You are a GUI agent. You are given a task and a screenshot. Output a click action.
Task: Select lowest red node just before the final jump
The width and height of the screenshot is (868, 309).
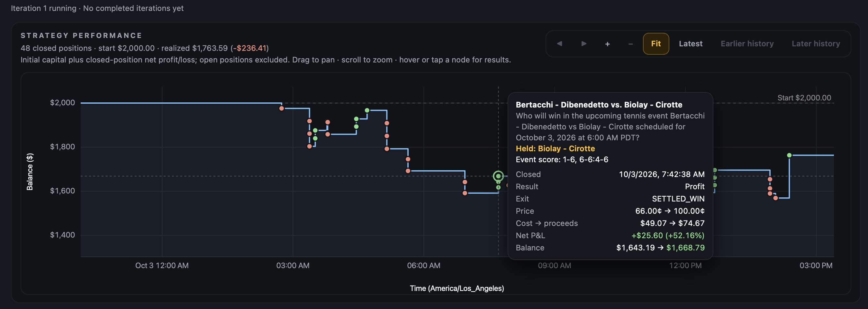click(776, 198)
